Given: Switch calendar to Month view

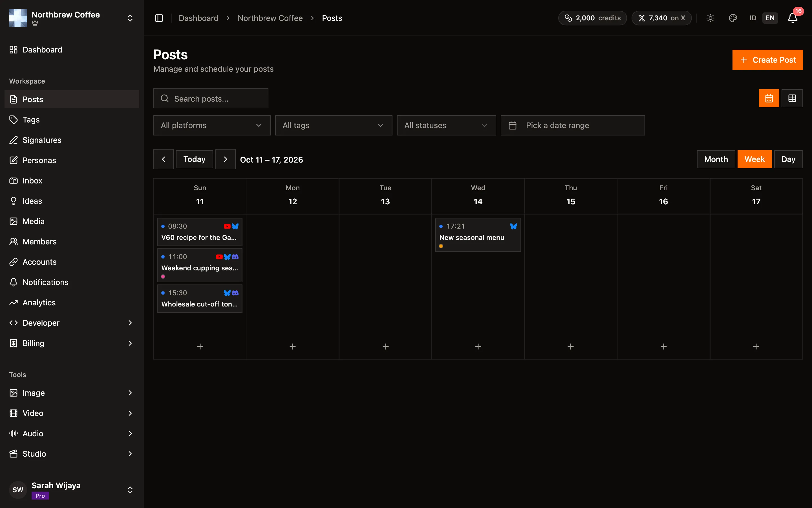Looking at the screenshot, I should [x=716, y=159].
